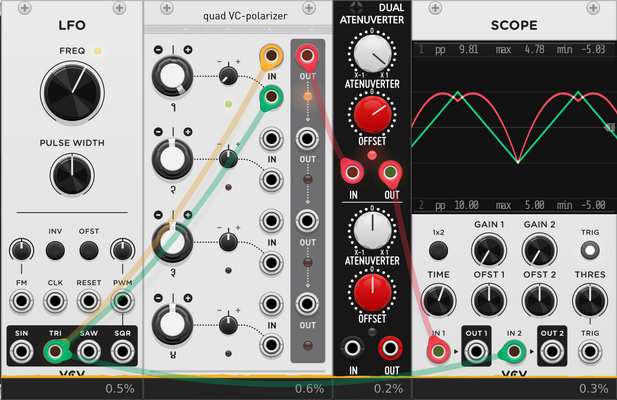This screenshot has height=400, width=617.
Task: Click the lower Atenuverter OUT jack
Action: (x=390, y=348)
